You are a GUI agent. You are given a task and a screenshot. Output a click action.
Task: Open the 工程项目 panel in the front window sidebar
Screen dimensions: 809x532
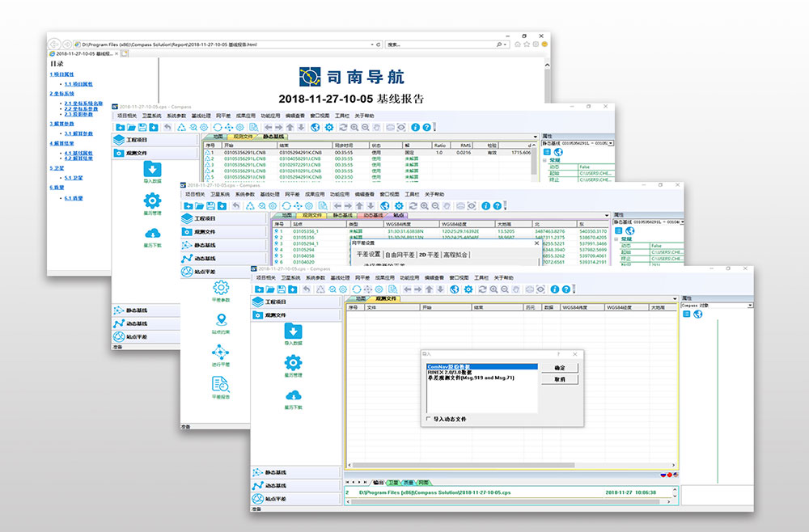(296, 302)
